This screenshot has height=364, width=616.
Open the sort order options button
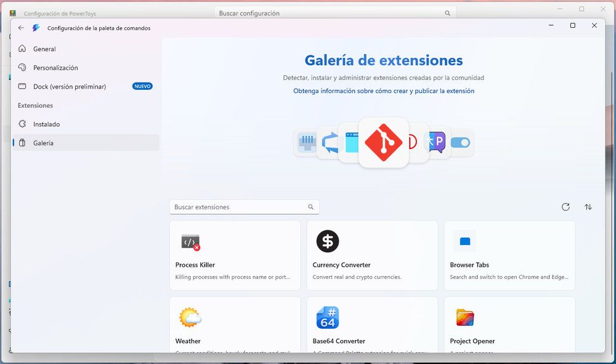pyautogui.click(x=588, y=207)
